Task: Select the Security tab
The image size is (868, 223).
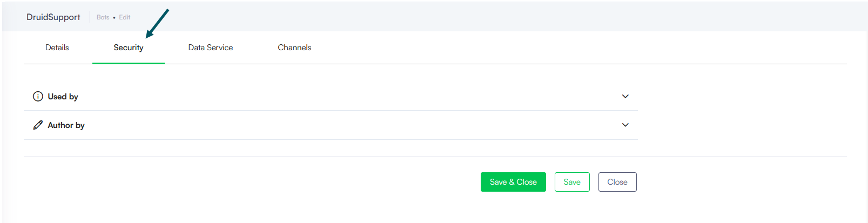Action: click(x=129, y=48)
